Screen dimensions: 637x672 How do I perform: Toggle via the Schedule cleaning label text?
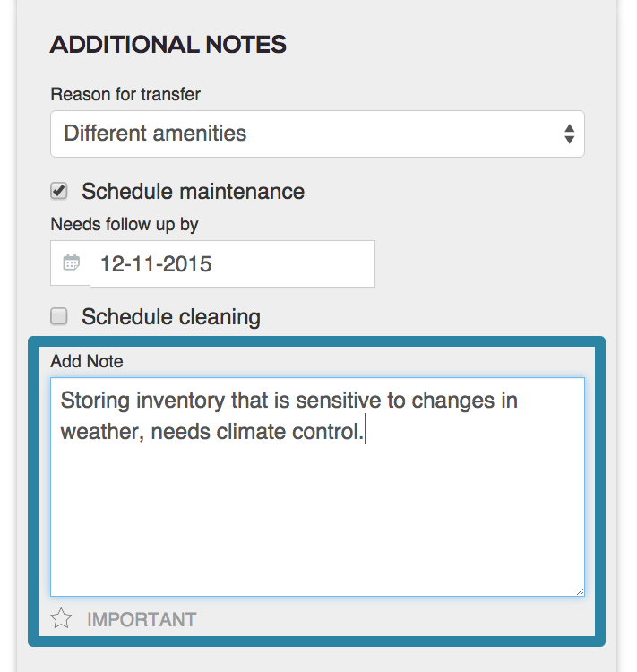pos(171,317)
